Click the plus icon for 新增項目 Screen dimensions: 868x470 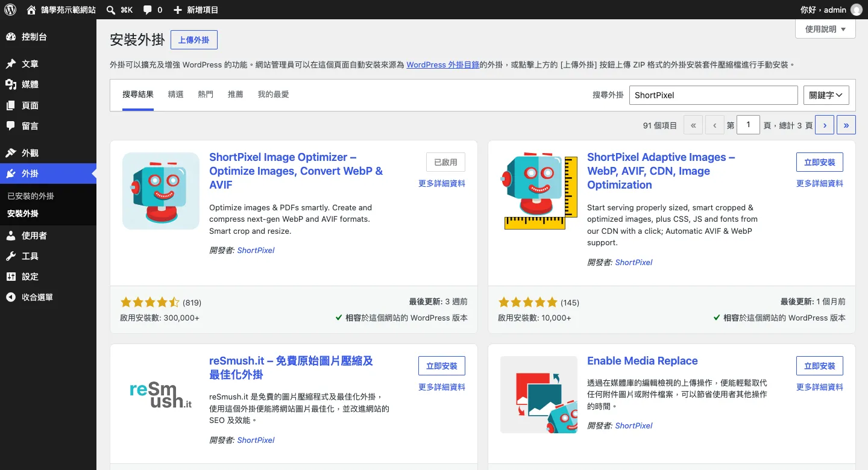pyautogui.click(x=177, y=10)
